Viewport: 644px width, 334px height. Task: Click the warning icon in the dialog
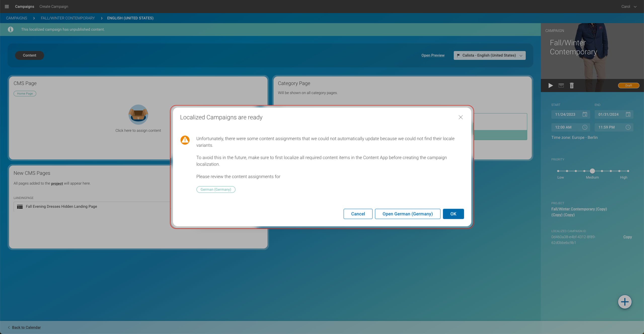click(x=185, y=140)
